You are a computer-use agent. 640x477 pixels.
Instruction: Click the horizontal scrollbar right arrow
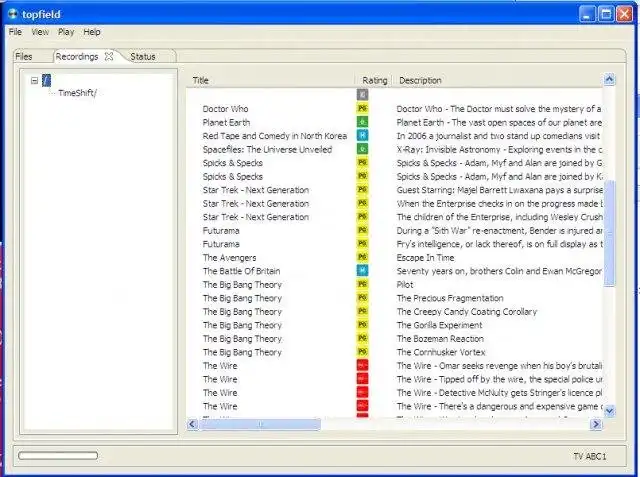pyautogui.click(x=596, y=424)
